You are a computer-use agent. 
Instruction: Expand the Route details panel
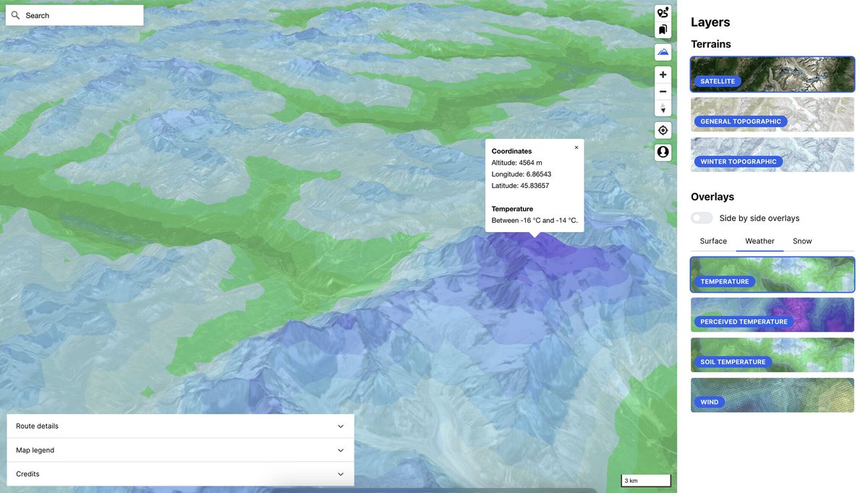pos(180,426)
